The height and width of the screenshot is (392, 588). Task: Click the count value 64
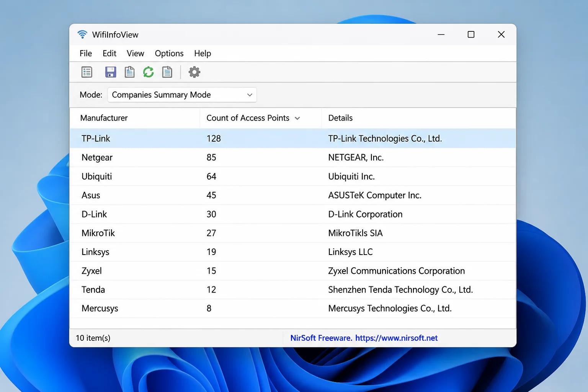pyautogui.click(x=211, y=176)
